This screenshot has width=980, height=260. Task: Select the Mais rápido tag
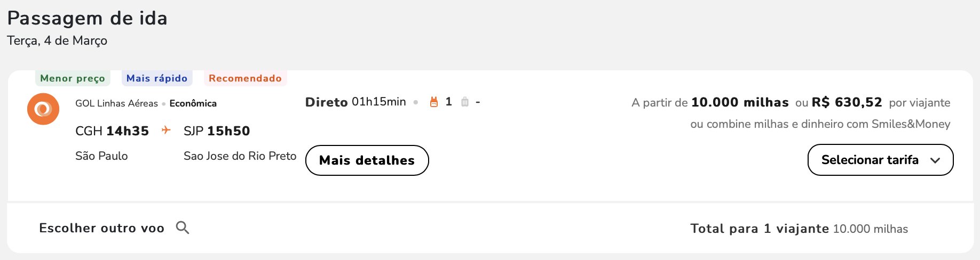pyautogui.click(x=157, y=78)
